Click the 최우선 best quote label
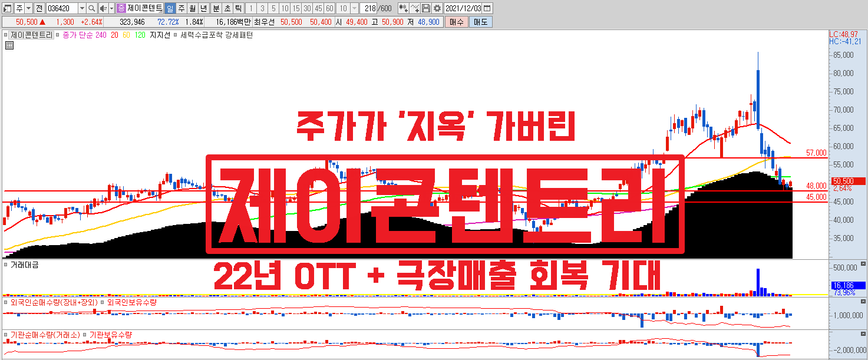The height and width of the screenshot is (360, 868). tap(265, 22)
